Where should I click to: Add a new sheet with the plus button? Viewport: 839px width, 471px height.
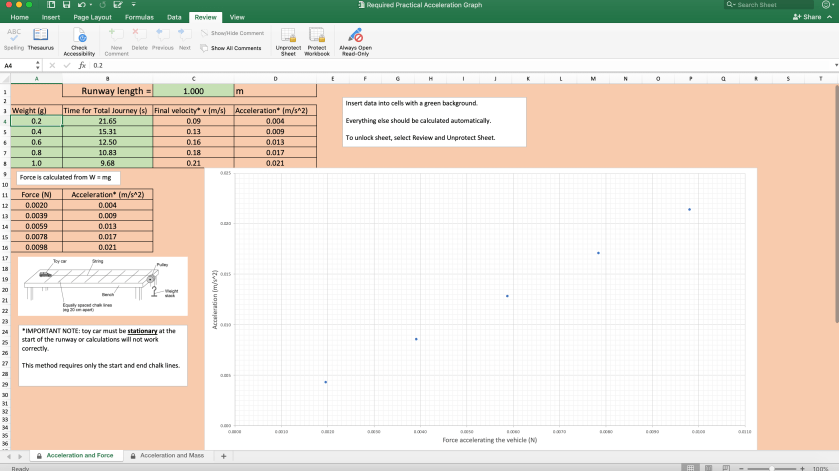pos(223,456)
